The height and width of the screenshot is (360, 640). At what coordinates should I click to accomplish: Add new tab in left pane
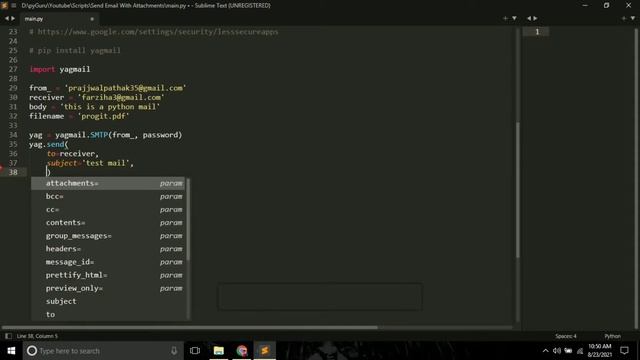click(505, 18)
